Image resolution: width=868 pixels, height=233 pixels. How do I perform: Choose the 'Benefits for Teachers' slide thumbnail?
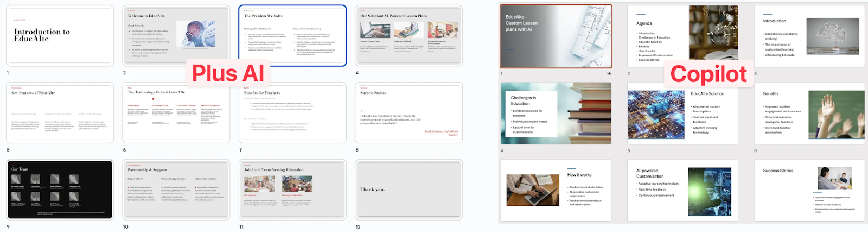coord(292,112)
